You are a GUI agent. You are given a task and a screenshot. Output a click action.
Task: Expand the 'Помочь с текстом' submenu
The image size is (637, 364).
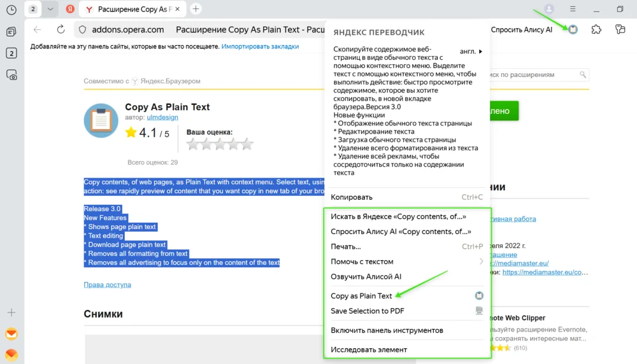pyautogui.click(x=406, y=262)
